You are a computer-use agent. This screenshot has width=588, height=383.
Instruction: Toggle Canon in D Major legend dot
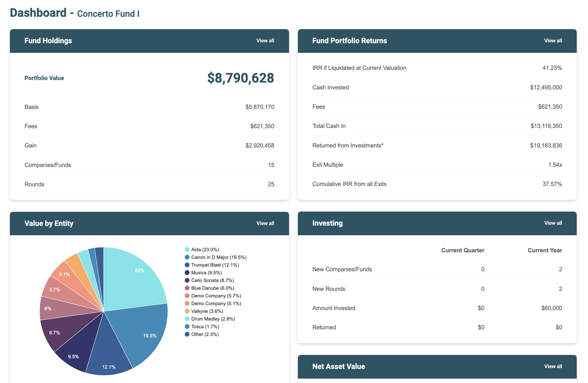pos(187,257)
